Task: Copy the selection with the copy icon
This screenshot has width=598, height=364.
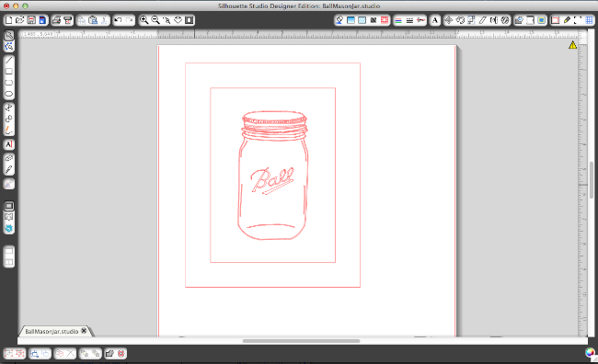Action: (82, 20)
